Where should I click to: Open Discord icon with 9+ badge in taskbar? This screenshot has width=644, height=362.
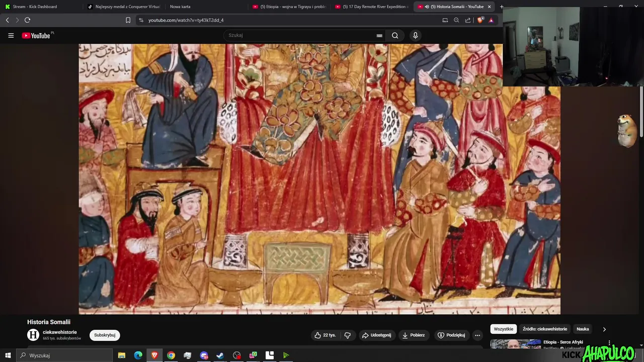tap(204, 355)
